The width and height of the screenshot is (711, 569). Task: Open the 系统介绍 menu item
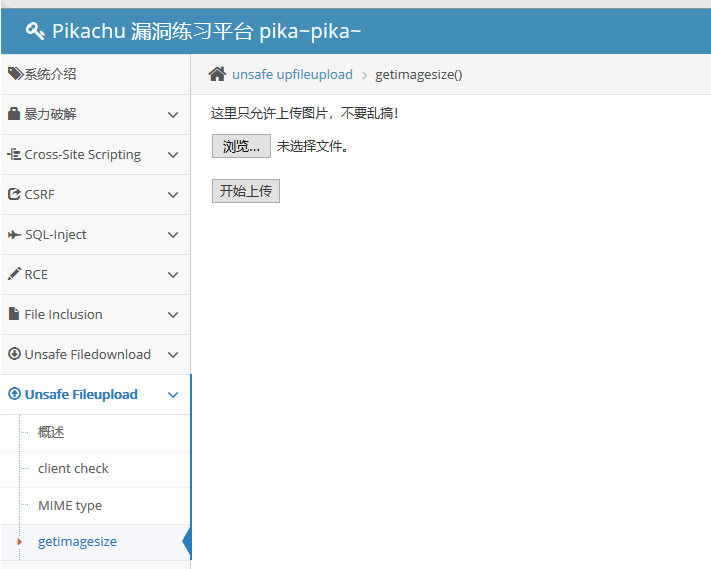pos(50,74)
